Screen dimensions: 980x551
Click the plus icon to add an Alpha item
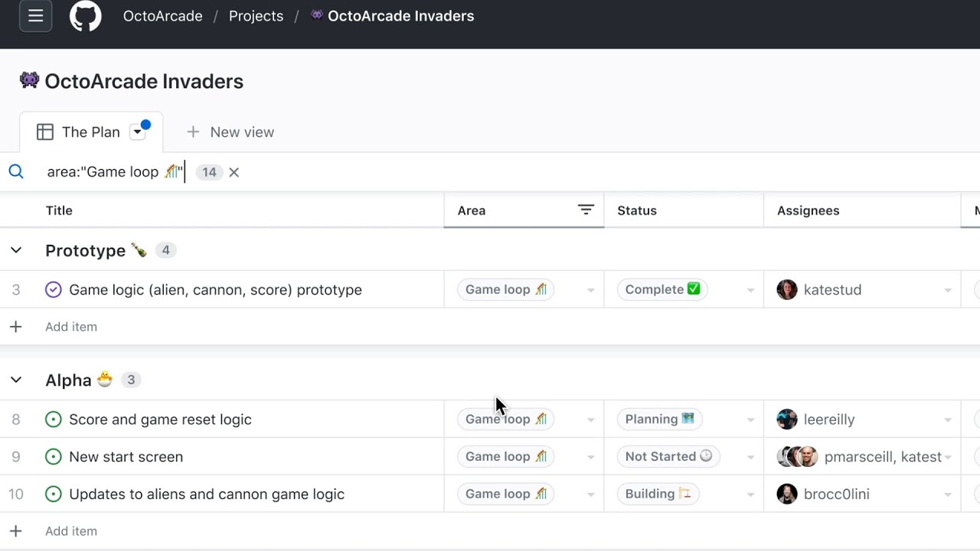point(16,531)
